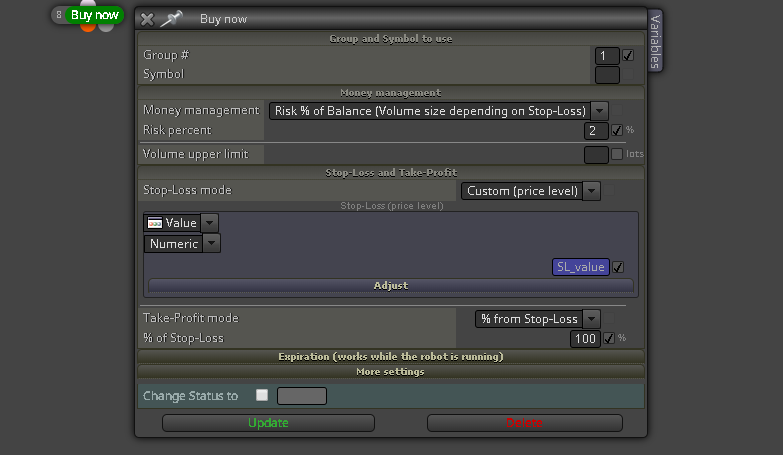Toggle the Group # checkbox
The image size is (783, 455).
click(x=628, y=55)
